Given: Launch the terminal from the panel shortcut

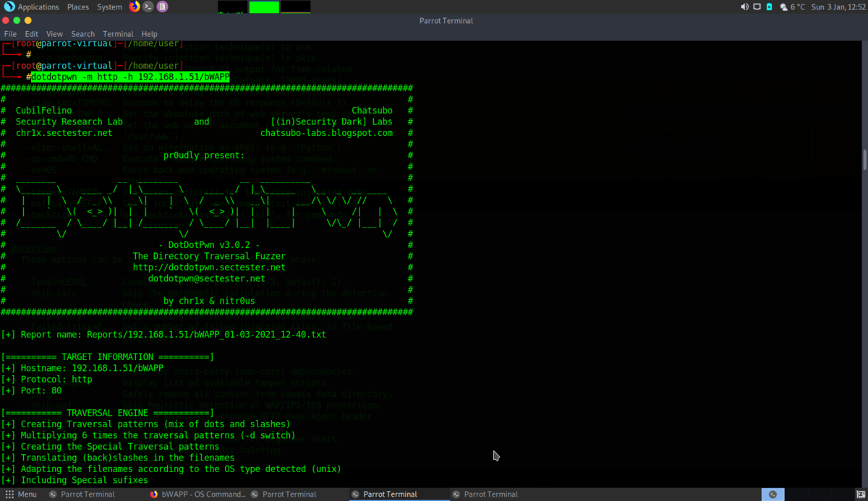Looking at the screenshot, I should tap(148, 7).
